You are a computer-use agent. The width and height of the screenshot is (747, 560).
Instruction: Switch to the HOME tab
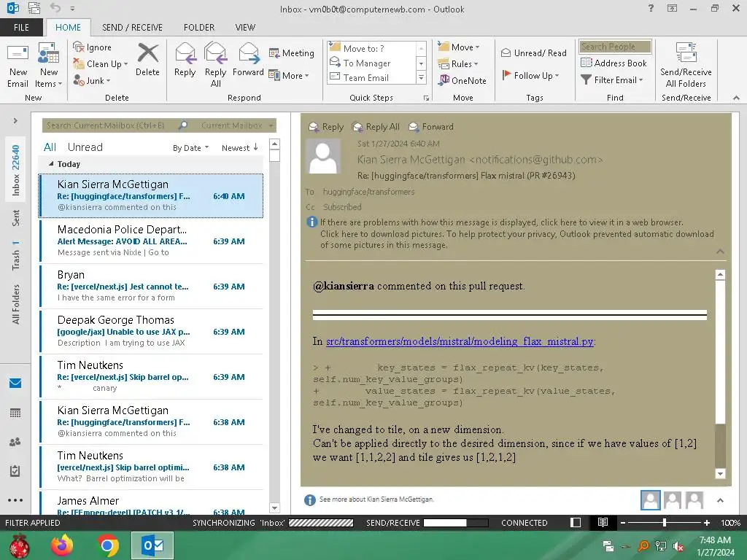tap(68, 27)
